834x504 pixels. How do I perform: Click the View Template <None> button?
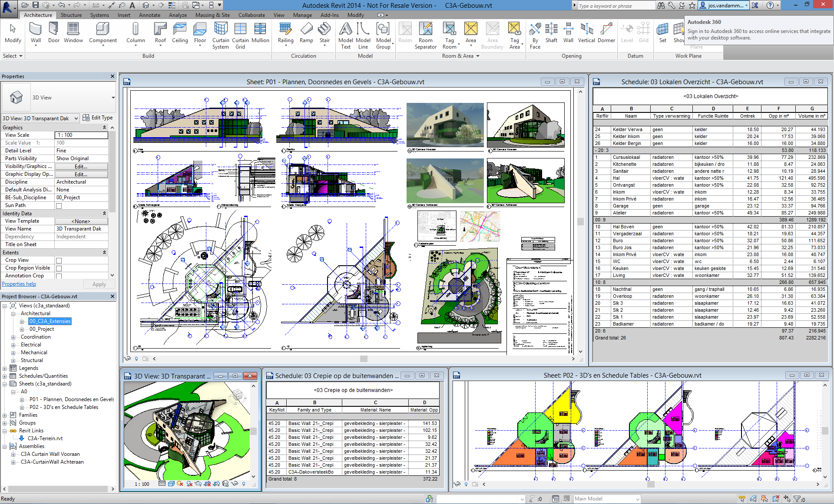[81, 221]
